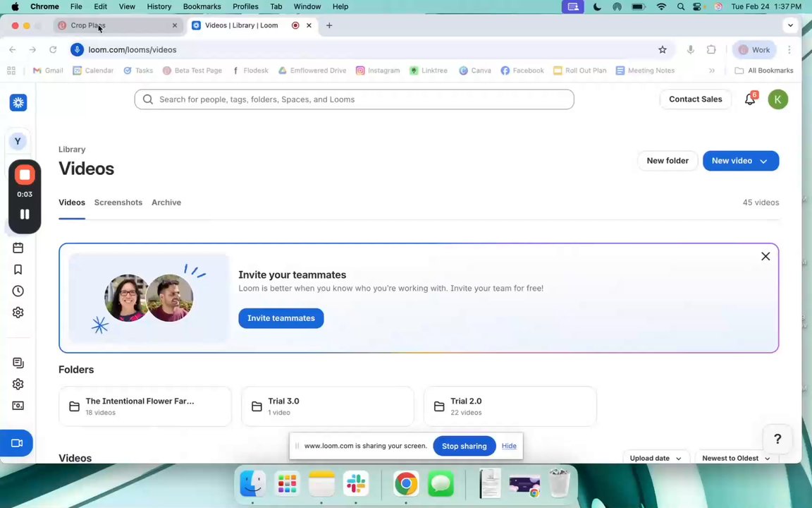Open Wi-Fi status in menu bar
812x508 pixels.
pyautogui.click(x=661, y=7)
